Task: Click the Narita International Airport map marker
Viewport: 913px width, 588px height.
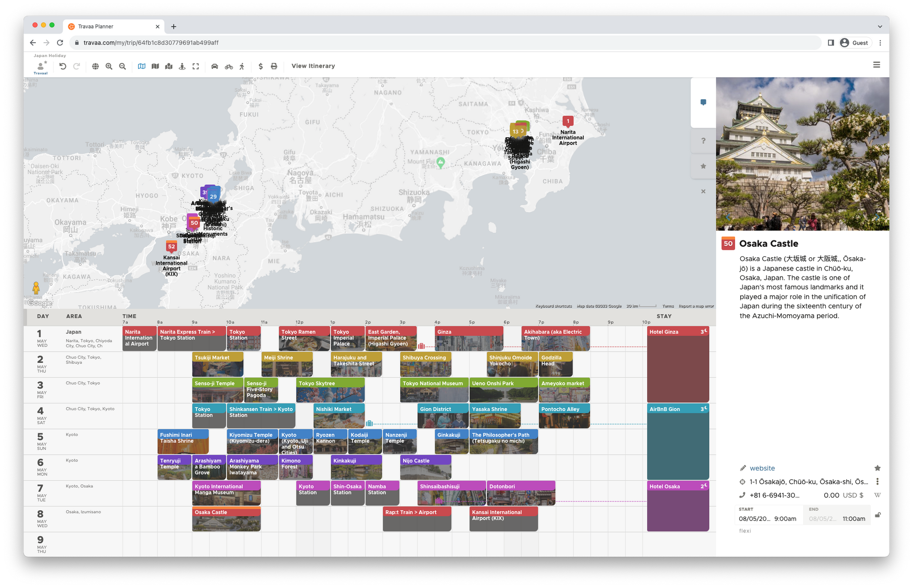Action: (568, 122)
